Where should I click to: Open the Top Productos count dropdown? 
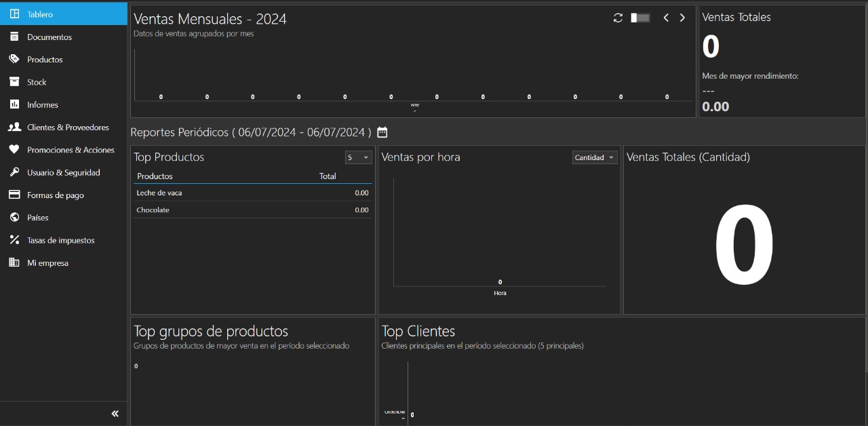[358, 157]
